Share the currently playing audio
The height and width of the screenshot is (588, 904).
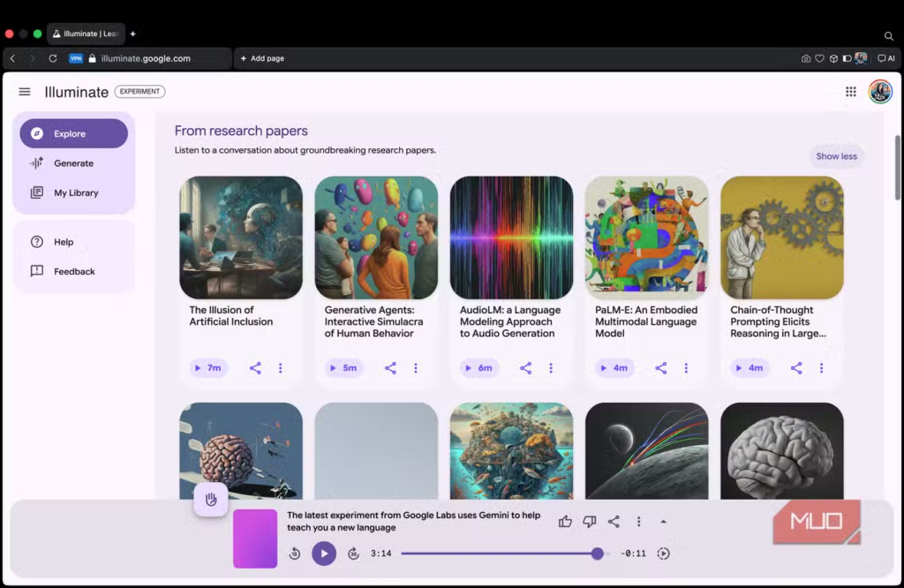[614, 522]
